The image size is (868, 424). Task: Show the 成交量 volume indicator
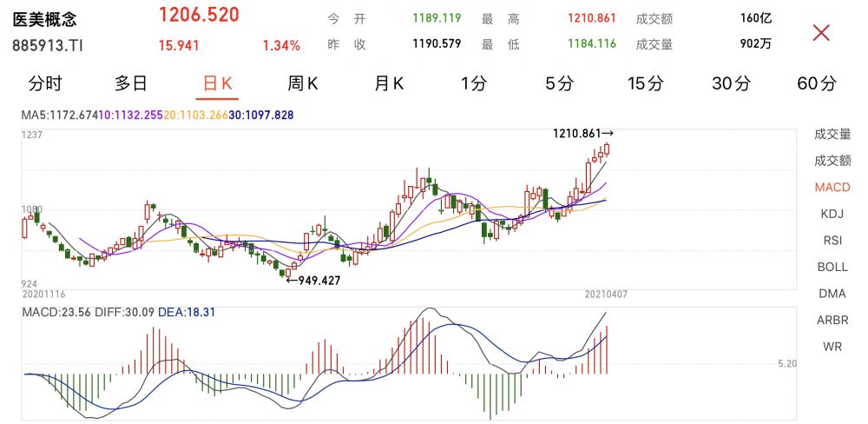click(832, 134)
